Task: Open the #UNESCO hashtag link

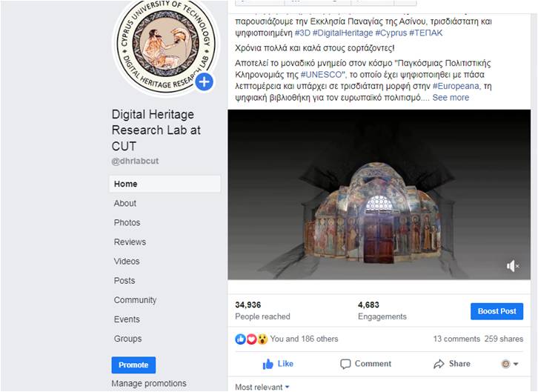Action: 321,75
